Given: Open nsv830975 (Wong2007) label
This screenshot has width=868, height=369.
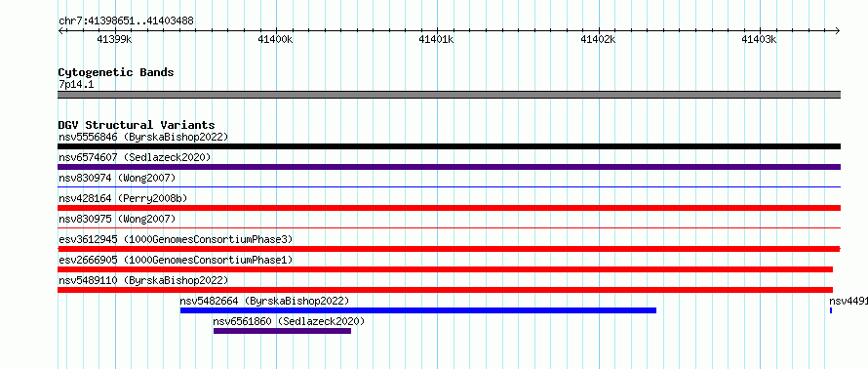Looking at the screenshot, I should pos(117,219).
